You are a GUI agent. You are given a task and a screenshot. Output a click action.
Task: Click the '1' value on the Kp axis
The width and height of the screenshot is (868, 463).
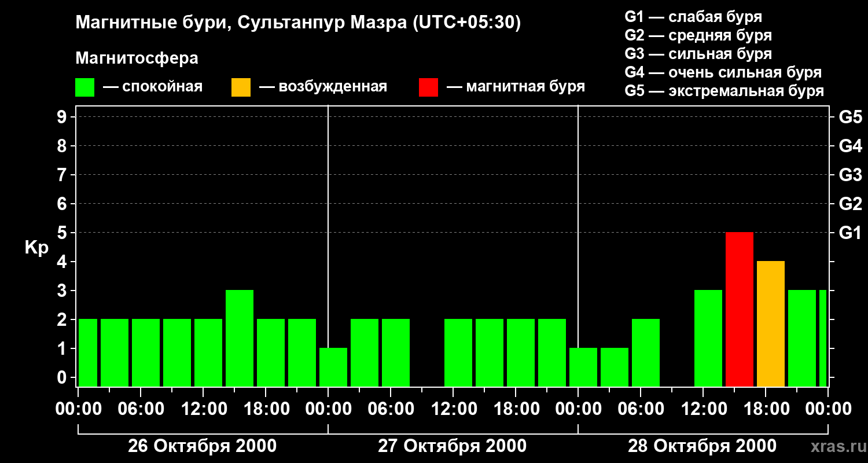tap(63, 349)
